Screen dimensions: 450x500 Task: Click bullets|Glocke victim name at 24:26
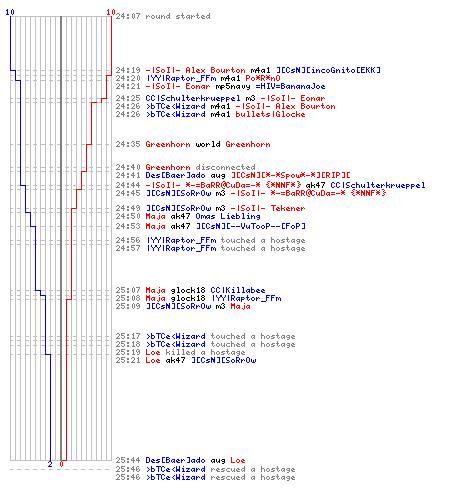[x=270, y=114]
